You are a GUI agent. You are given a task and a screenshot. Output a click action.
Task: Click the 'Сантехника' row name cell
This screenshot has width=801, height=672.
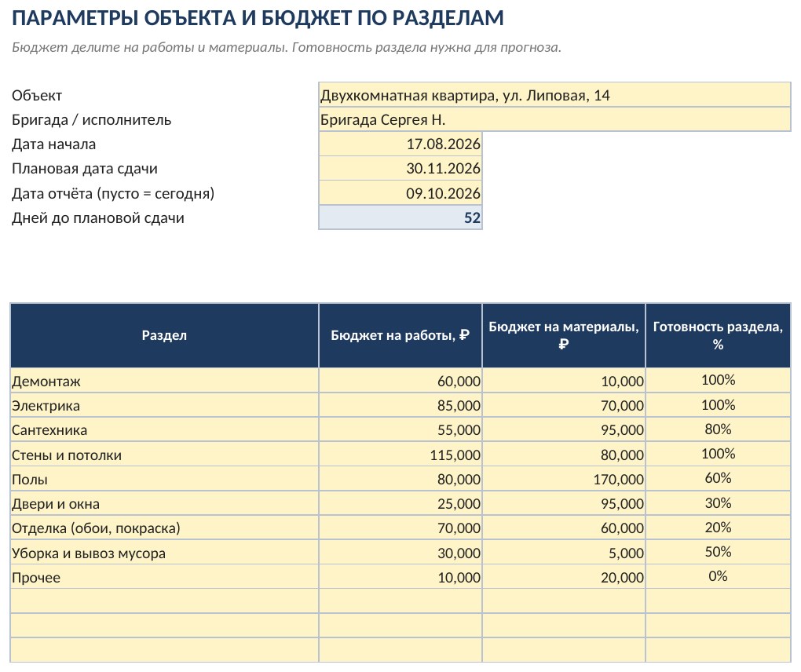click(164, 430)
